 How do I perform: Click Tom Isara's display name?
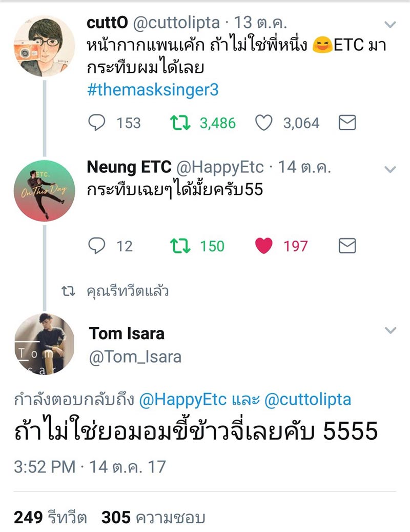tap(126, 333)
